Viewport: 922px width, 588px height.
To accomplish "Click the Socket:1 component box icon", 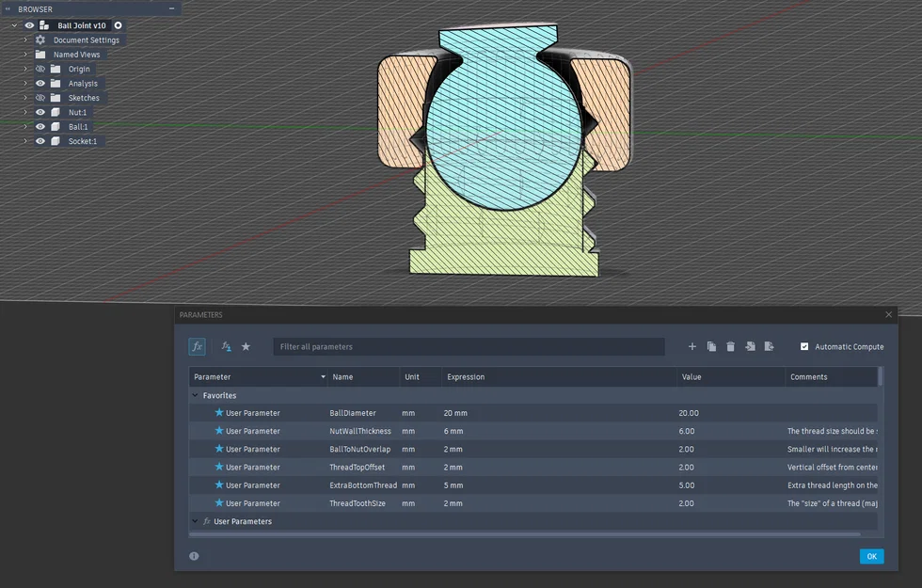I will 56,141.
